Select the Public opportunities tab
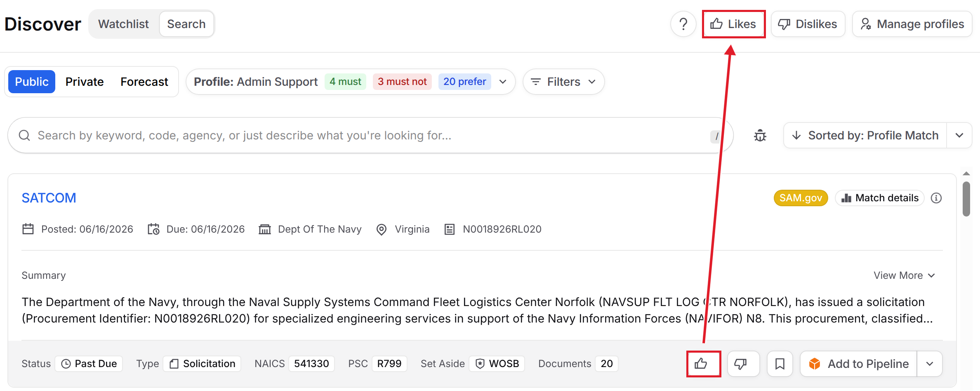Image resolution: width=980 pixels, height=391 pixels. click(x=32, y=82)
